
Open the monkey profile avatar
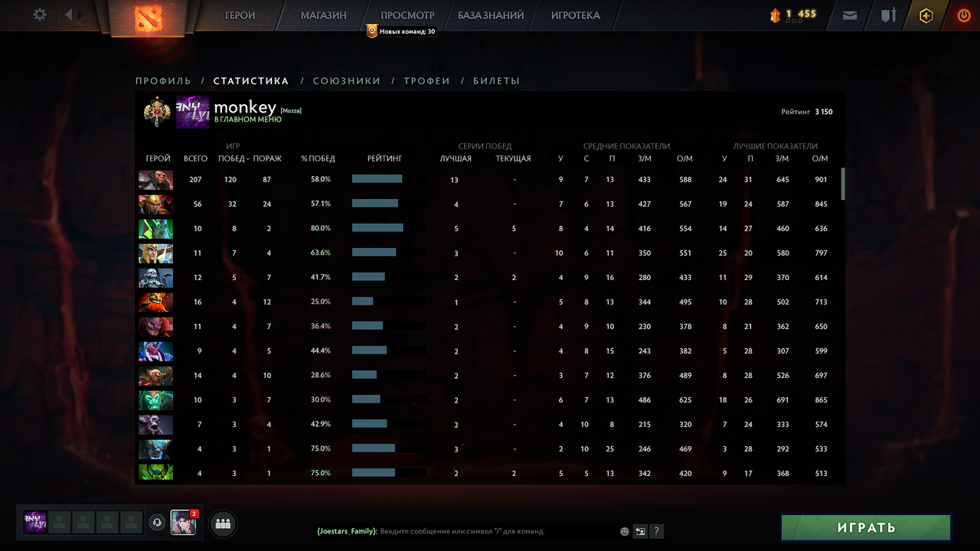192,112
